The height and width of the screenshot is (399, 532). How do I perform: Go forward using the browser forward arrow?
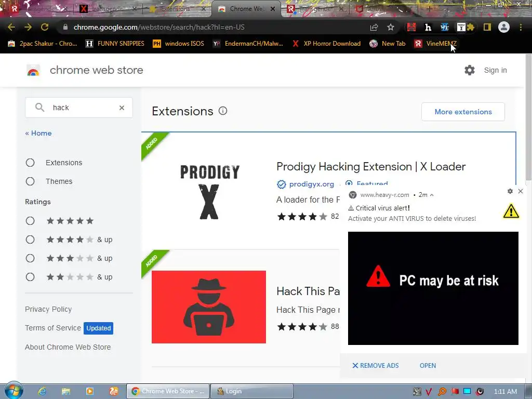pos(28,27)
